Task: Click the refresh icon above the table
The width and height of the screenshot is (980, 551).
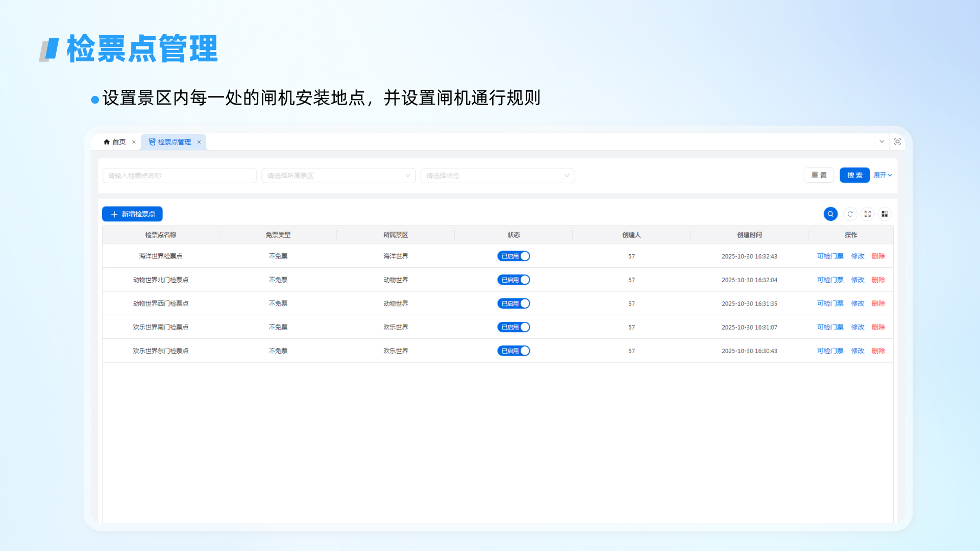Action: coord(850,214)
